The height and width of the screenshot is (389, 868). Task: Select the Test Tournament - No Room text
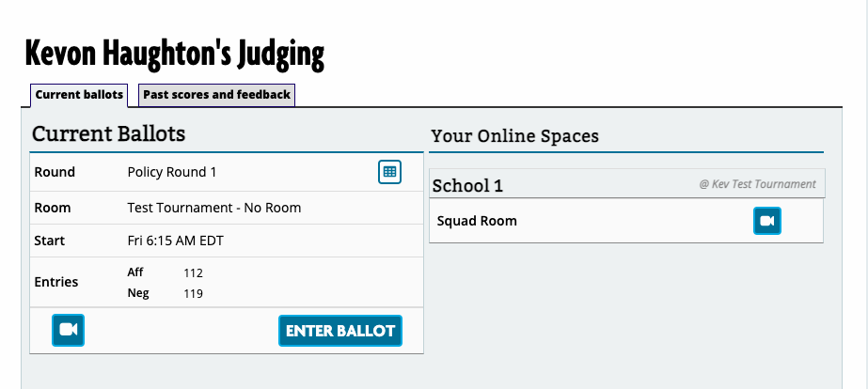[213, 208]
